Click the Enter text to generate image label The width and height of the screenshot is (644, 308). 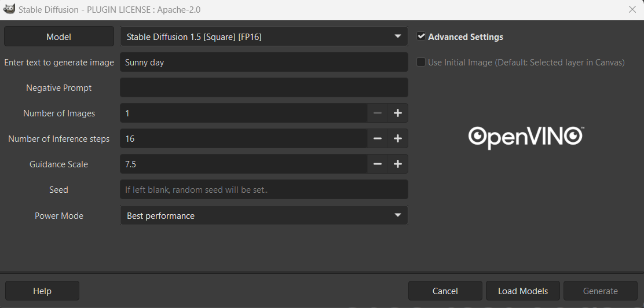click(59, 63)
